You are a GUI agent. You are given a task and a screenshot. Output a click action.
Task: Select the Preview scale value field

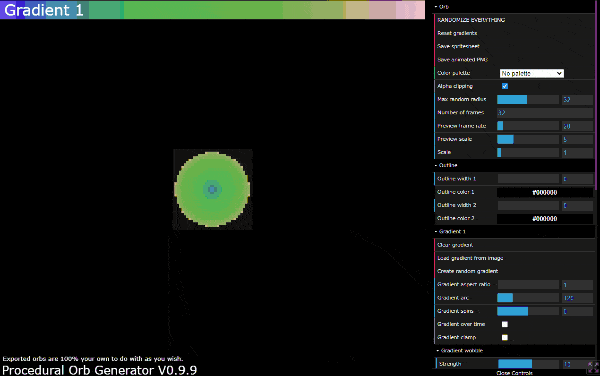(577, 139)
